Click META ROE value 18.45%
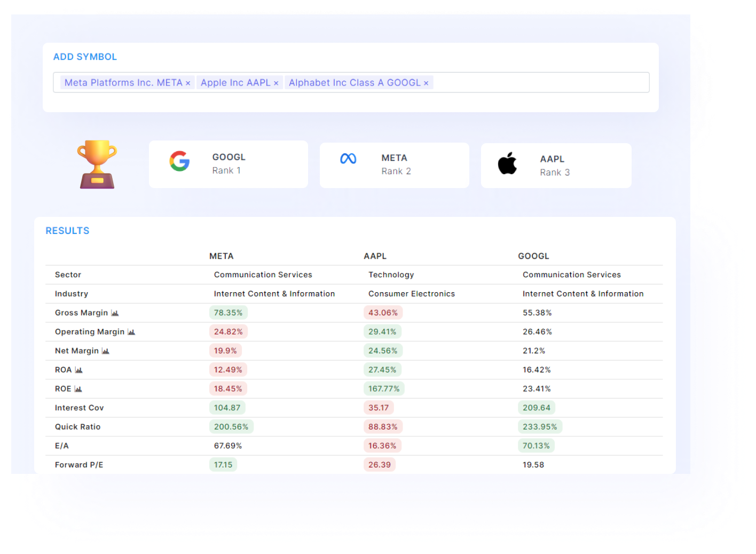Viewport: 756px width, 554px height. point(228,389)
